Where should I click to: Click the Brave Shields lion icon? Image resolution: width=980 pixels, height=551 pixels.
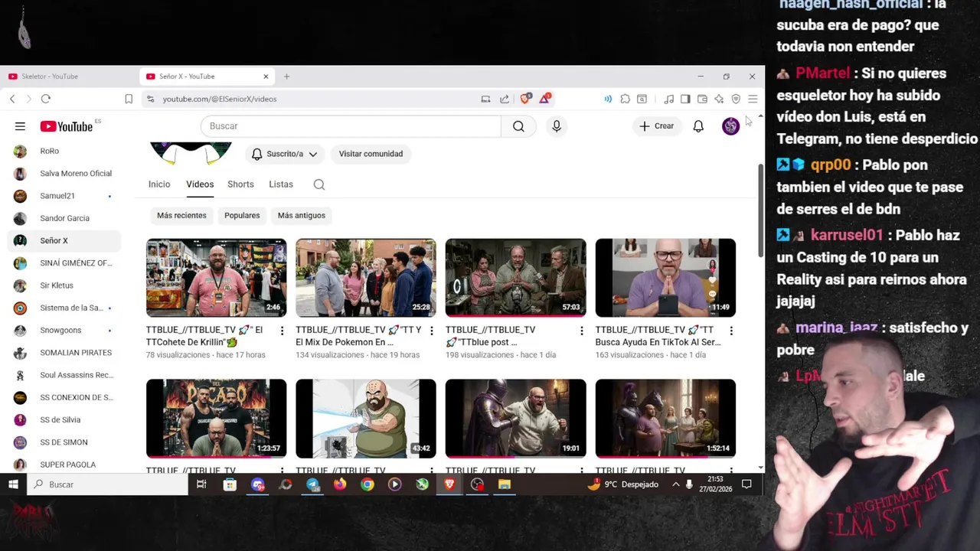[x=525, y=99]
